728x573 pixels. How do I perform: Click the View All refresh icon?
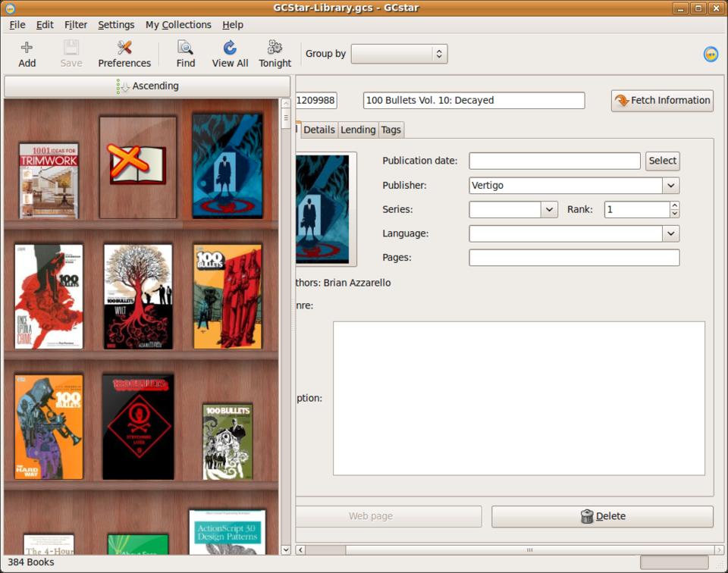click(x=230, y=49)
